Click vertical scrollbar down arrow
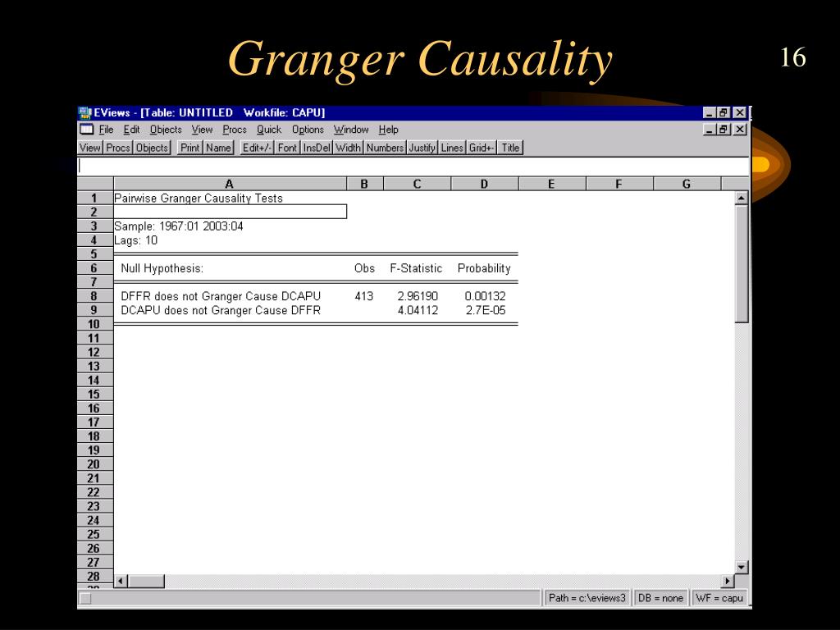This screenshot has height=630, width=840. [x=742, y=567]
